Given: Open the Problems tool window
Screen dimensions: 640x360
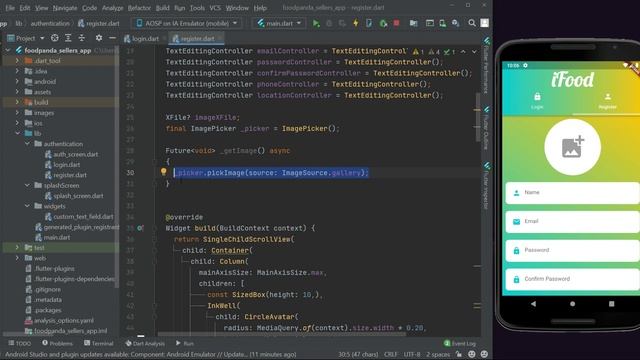Looking at the screenshot, I should point(57,344).
